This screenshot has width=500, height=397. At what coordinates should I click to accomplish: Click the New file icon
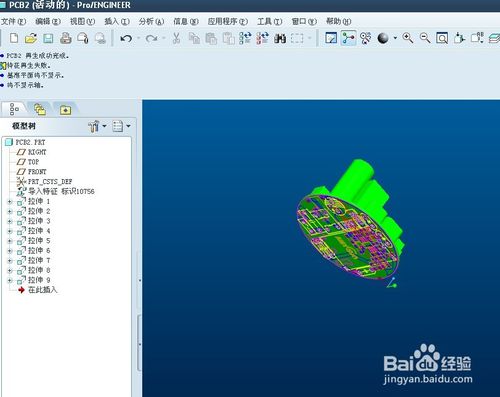(x=14, y=38)
